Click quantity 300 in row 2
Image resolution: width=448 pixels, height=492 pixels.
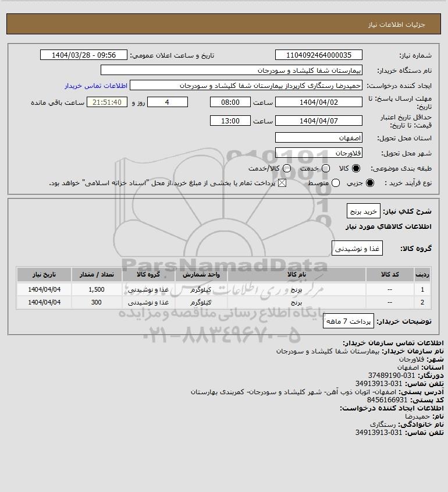click(x=97, y=303)
